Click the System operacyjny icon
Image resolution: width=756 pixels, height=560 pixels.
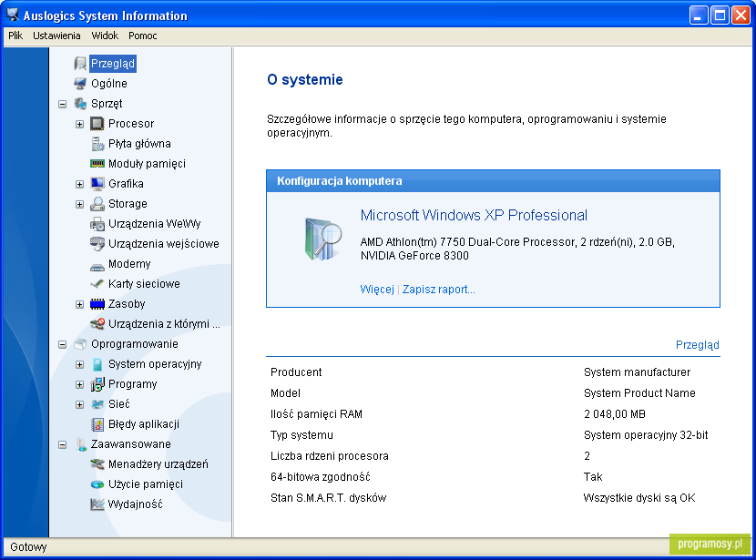click(x=97, y=364)
